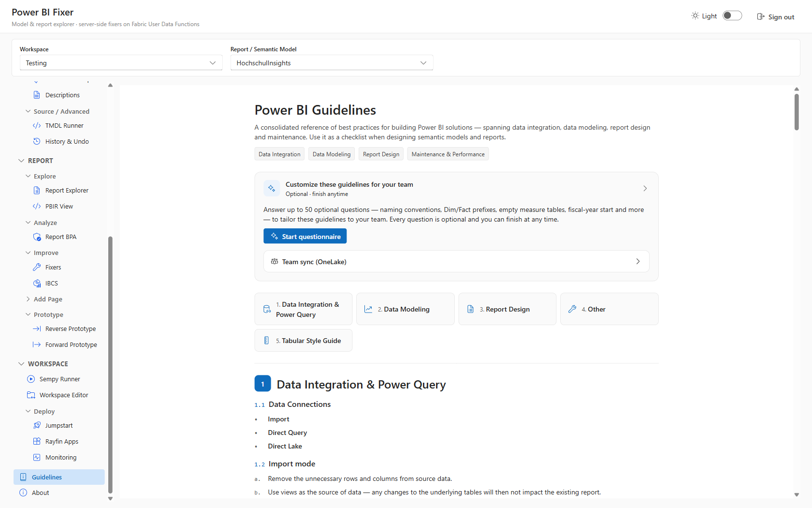
Task: Select the Maintenance & Performance tag
Action: click(448, 154)
